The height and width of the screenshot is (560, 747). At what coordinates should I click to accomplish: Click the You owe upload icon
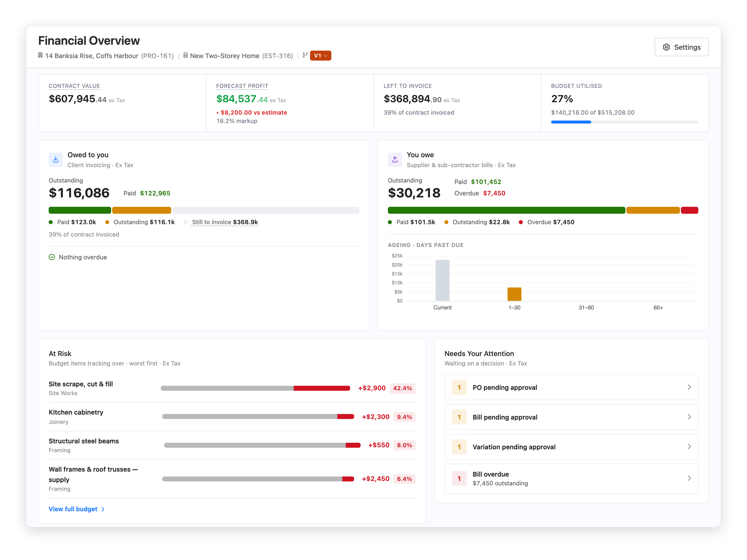click(x=395, y=159)
